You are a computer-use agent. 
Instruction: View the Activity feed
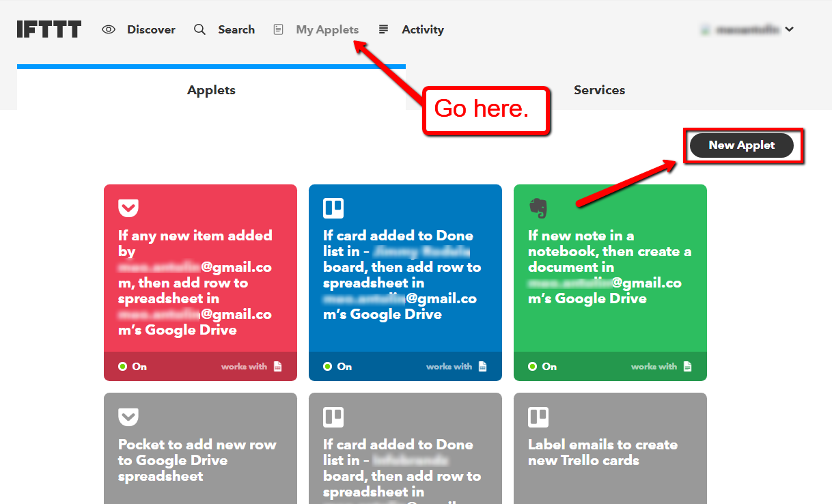[x=411, y=29]
